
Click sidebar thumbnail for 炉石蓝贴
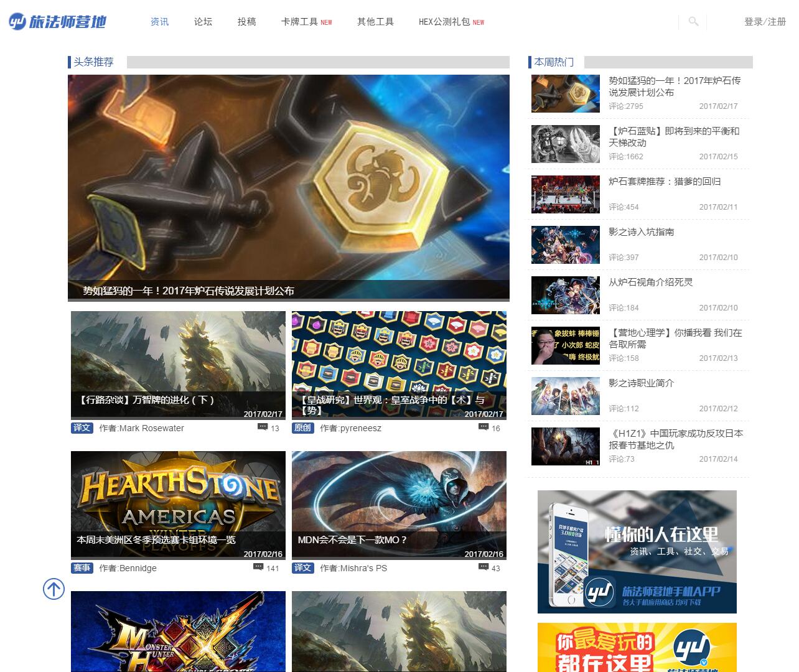566,144
